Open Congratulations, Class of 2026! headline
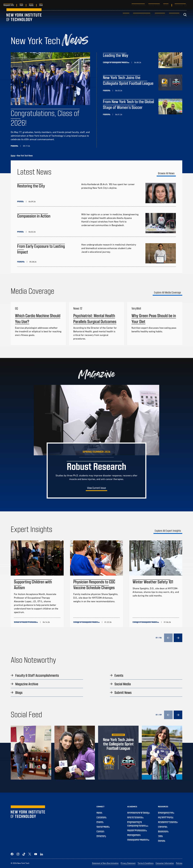 click(45, 118)
